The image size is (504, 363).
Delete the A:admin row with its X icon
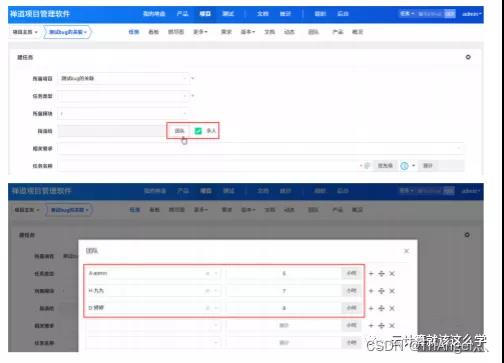click(392, 274)
